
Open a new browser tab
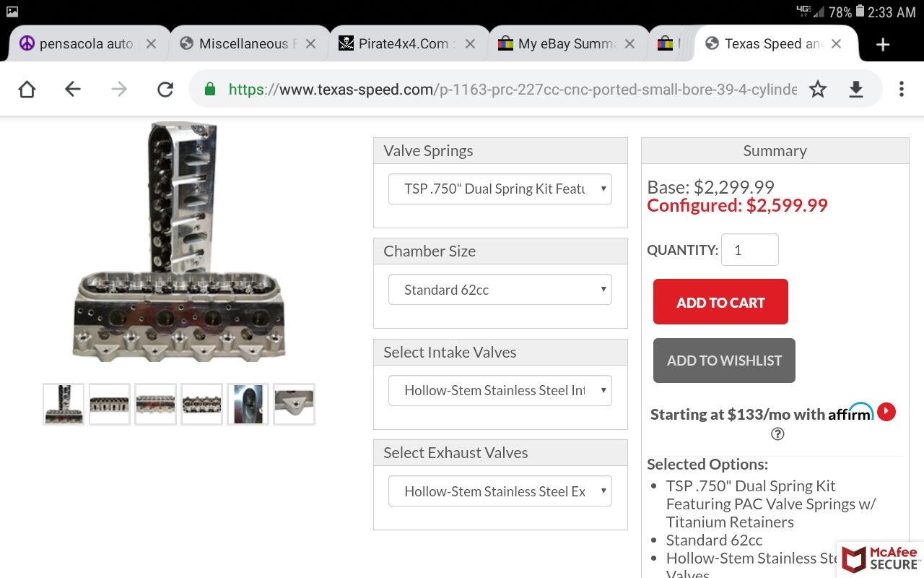coord(882,44)
